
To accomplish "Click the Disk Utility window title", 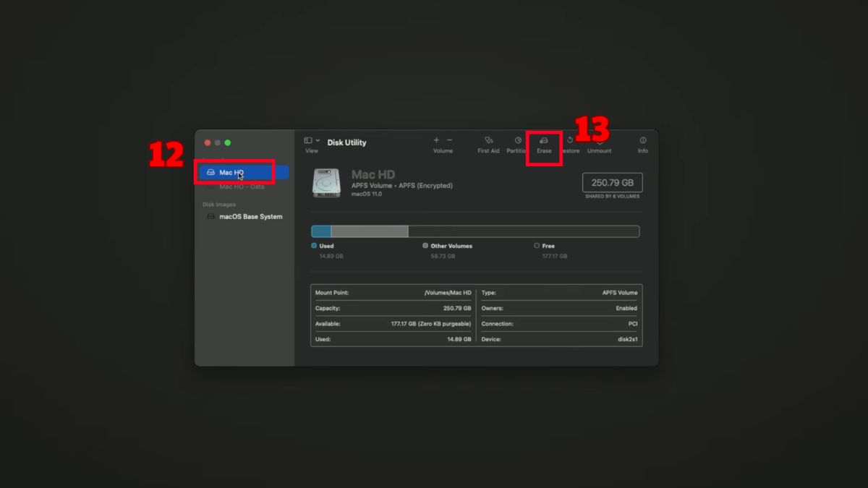I will click(346, 142).
